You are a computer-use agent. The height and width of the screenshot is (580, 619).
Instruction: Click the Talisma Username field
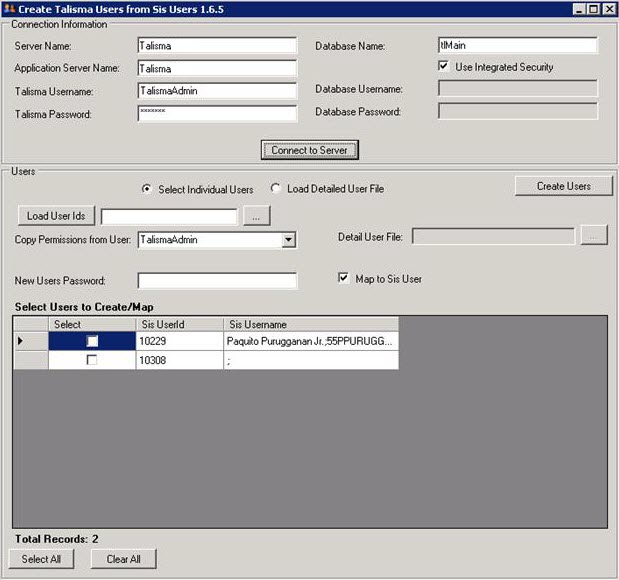217,91
